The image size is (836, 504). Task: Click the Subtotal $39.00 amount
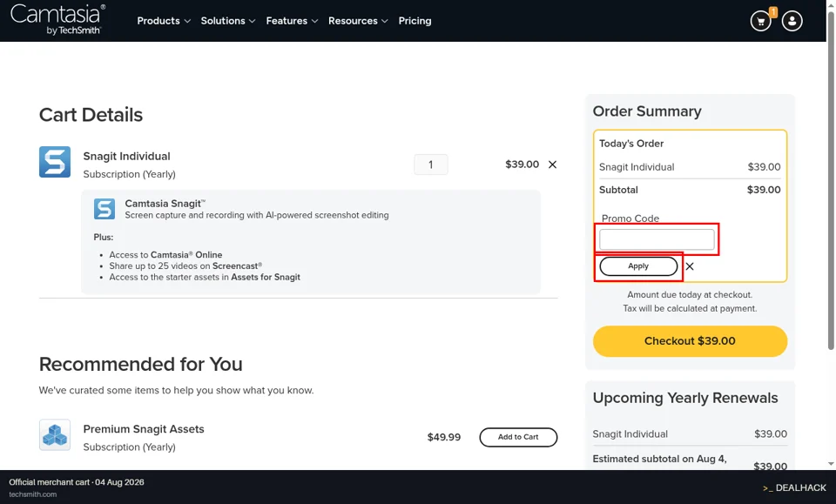pyautogui.click(x=764, y=190)
